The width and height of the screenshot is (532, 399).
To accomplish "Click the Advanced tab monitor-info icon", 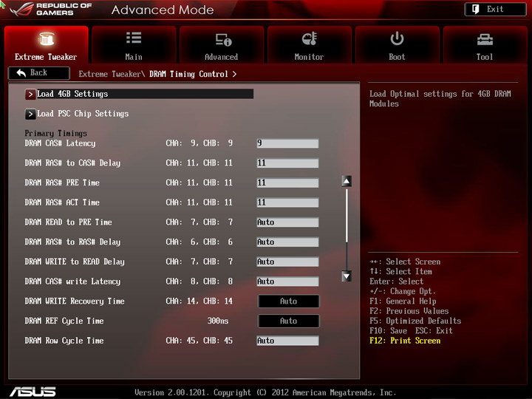I will click(x=223, y=40).
